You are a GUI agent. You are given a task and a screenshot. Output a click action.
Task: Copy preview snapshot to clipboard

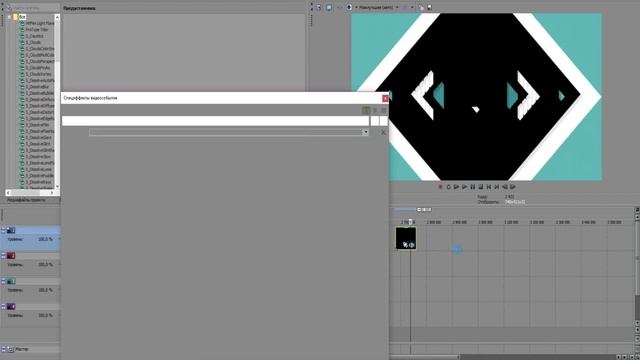coord(421,7)
